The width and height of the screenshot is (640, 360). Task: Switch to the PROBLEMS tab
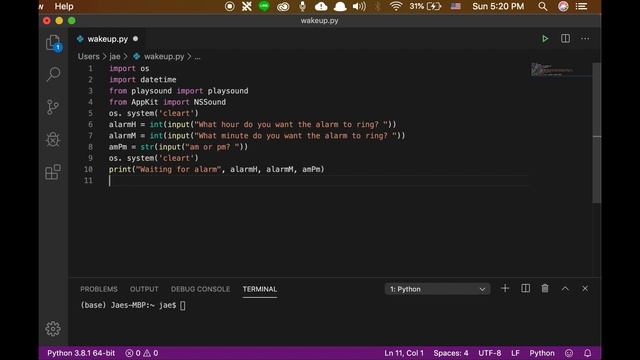(x=99, y=289)
